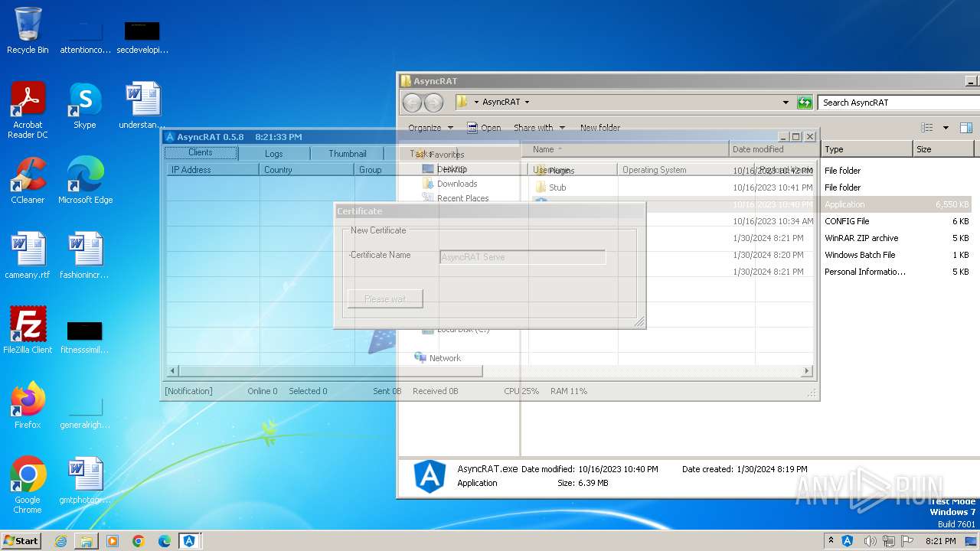Open the Firefox desktop shortcut
Image resolution: width=980 pixels, height=551 pixels.
click(x=28, y=406)
